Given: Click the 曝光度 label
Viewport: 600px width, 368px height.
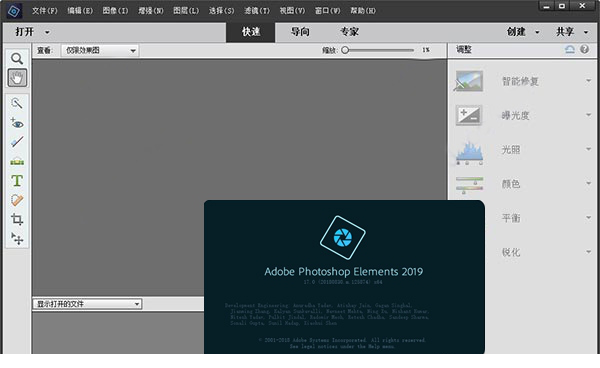Looking at the screenshot, I should tap(515, 115).
